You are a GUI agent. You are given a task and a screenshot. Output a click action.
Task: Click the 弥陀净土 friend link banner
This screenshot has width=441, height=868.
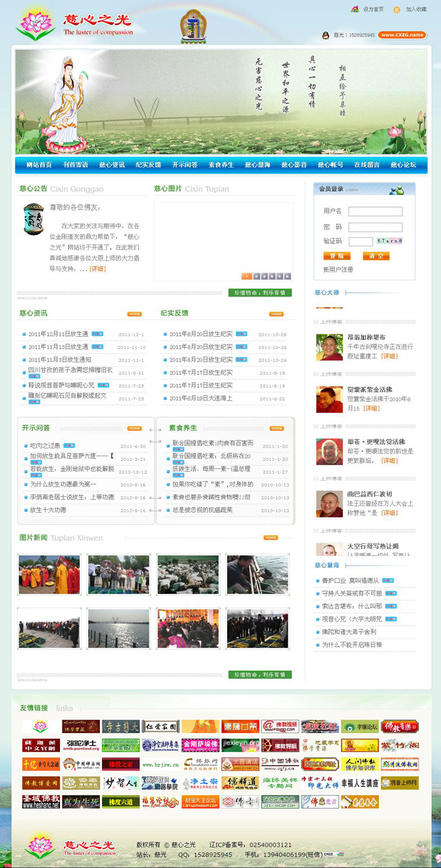81,745
